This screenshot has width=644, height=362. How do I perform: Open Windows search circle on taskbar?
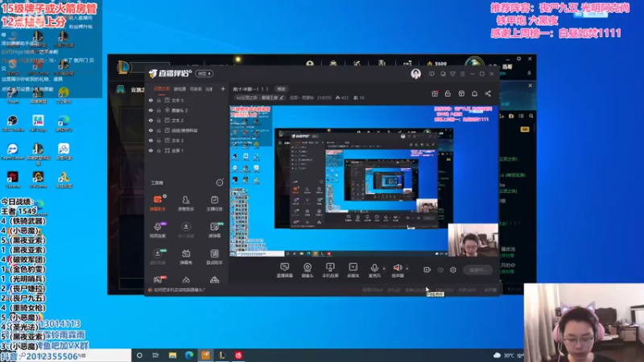point(139,356)
